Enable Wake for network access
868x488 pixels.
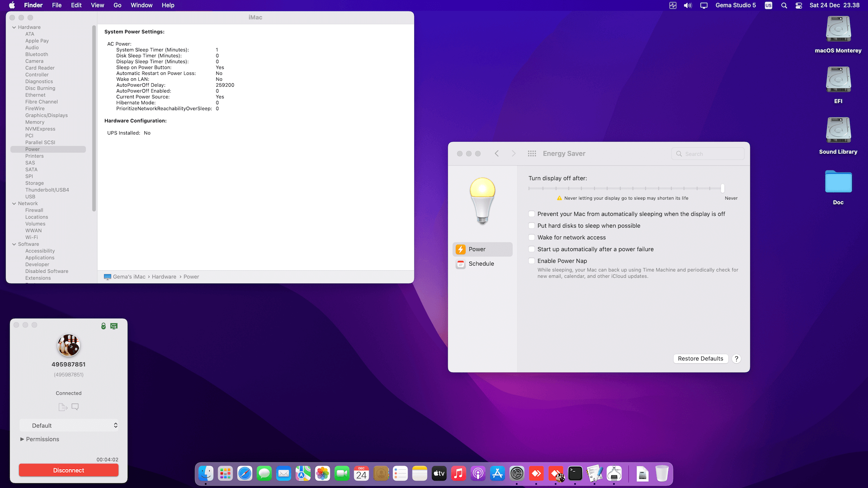[532, 238]
